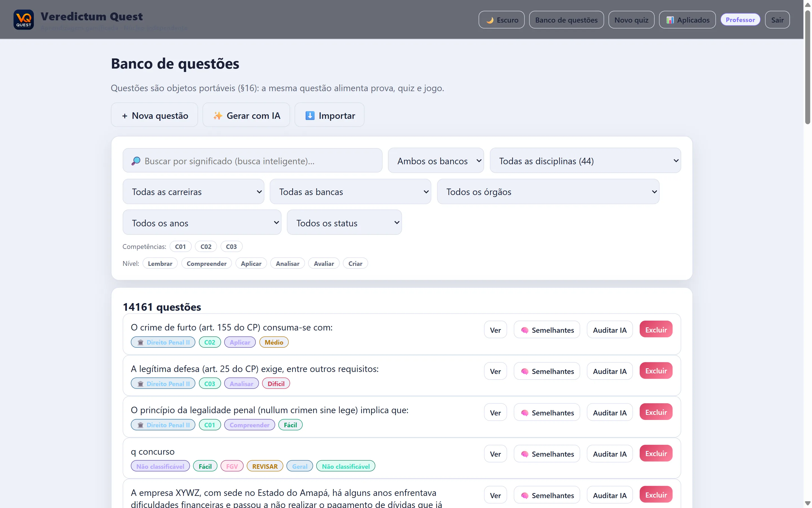Toggle the Lembrar level filter
This screenshot has height=508, width=812.
160,263
